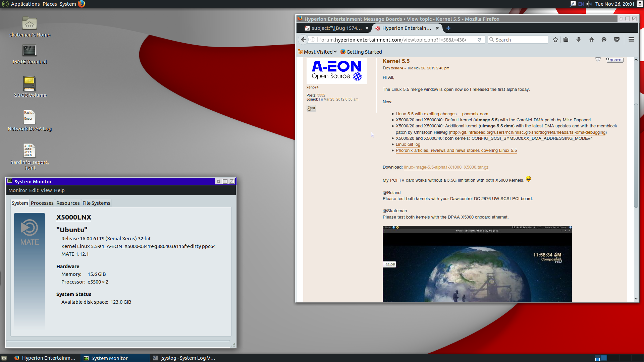
Task: Open System menu in top panel
Action: click(68, 4)
